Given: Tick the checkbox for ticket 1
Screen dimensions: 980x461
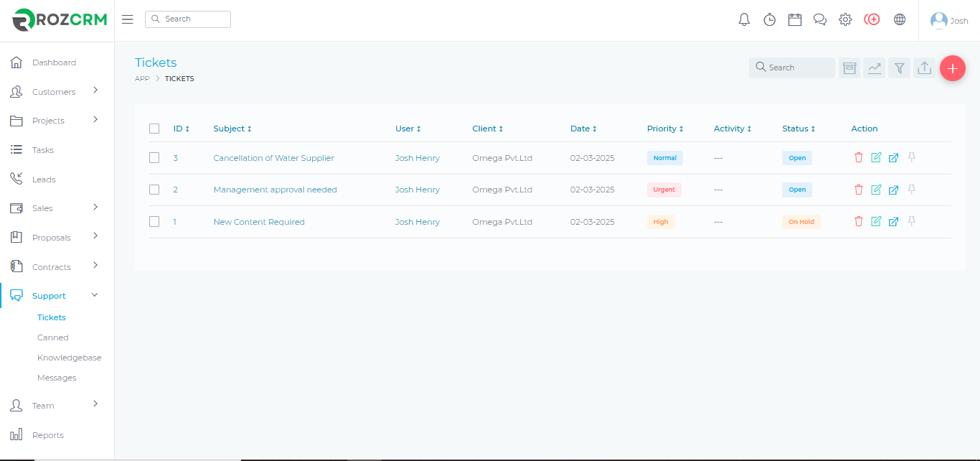Looking at the screenshot, I should 154,222.
